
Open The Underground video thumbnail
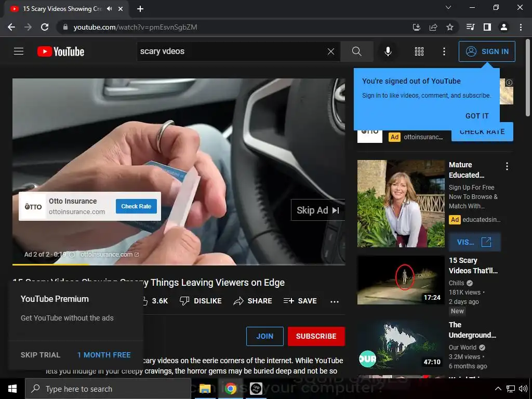point(401,345)
